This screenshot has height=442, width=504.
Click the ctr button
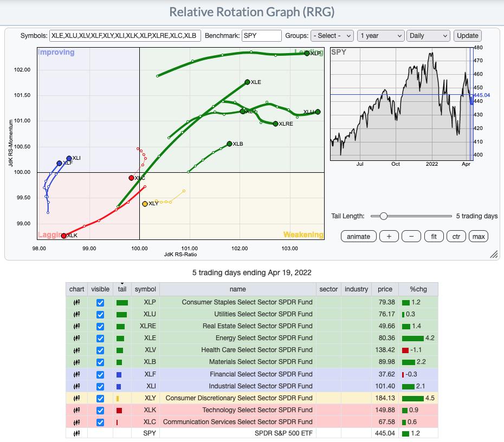(456, 236)
